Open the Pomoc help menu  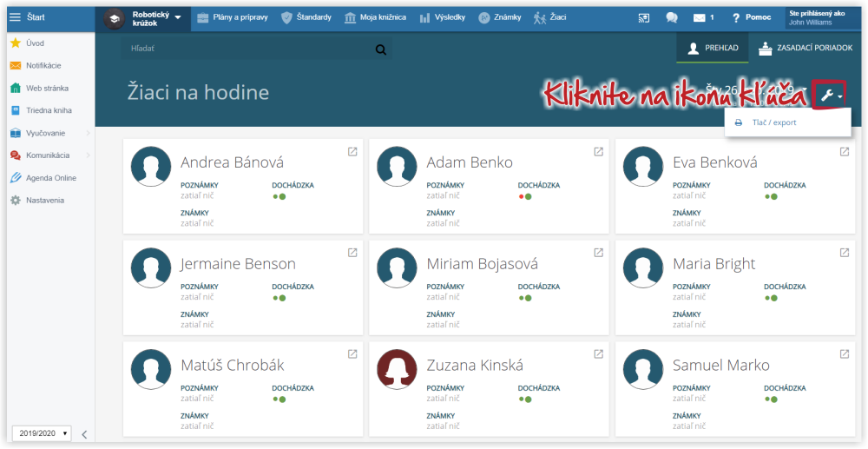click(751, 17)
